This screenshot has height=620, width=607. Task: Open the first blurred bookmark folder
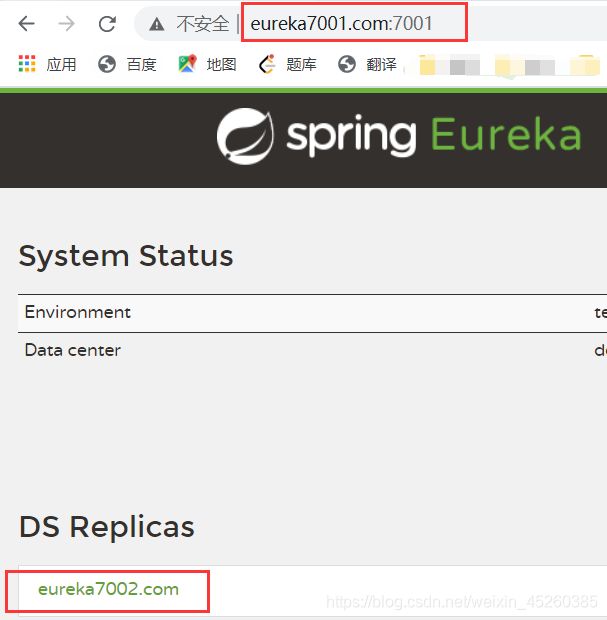click(449, 65)
